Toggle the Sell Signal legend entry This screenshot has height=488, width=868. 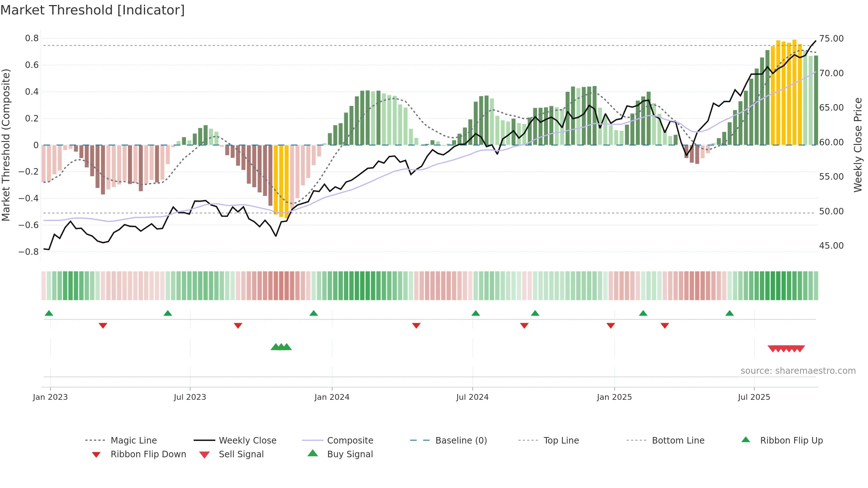click(231, 454)
